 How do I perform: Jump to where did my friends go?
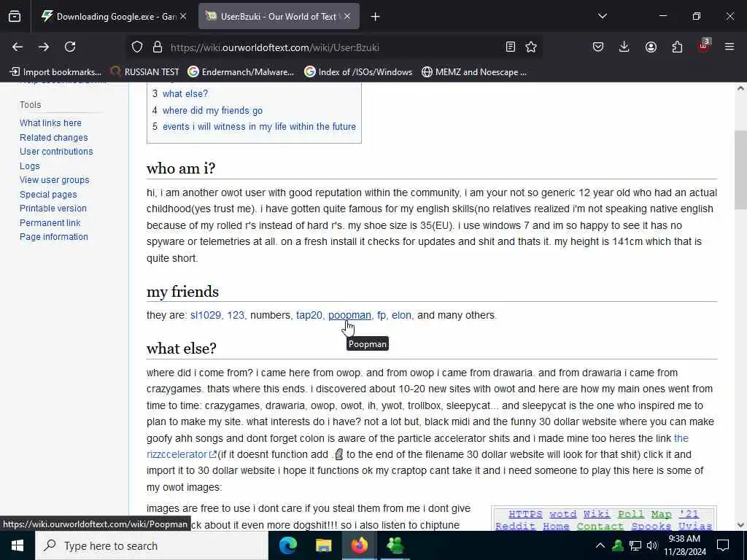212,111
